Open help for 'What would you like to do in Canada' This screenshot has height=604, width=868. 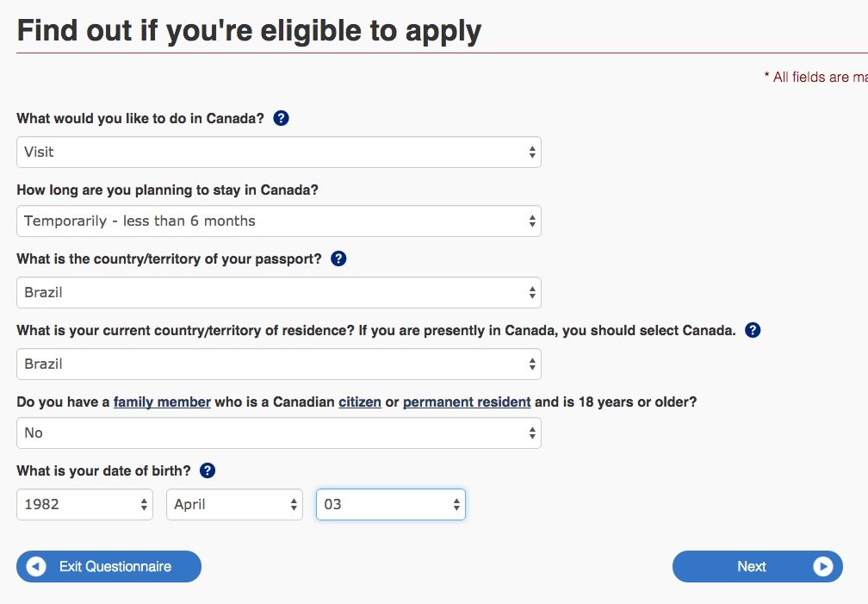[282, 118]
